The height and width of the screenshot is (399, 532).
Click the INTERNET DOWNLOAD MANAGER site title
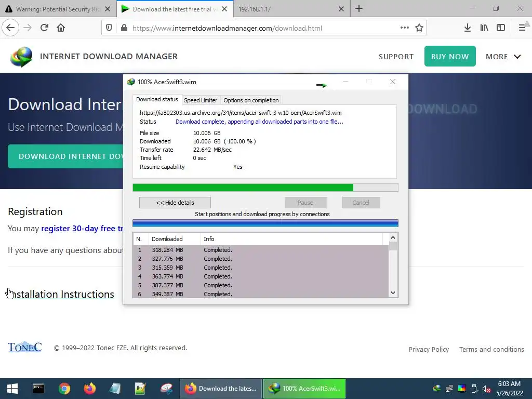109,56
